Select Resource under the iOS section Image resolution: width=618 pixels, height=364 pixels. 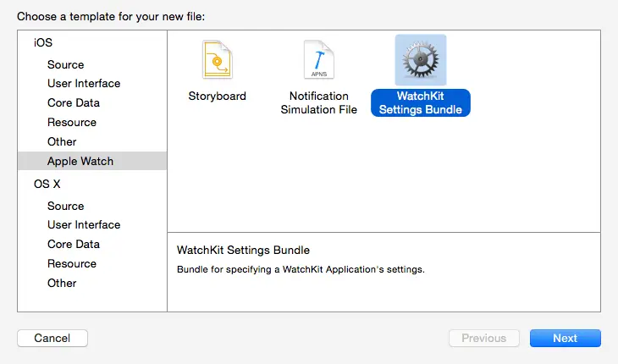coord(72,123)
